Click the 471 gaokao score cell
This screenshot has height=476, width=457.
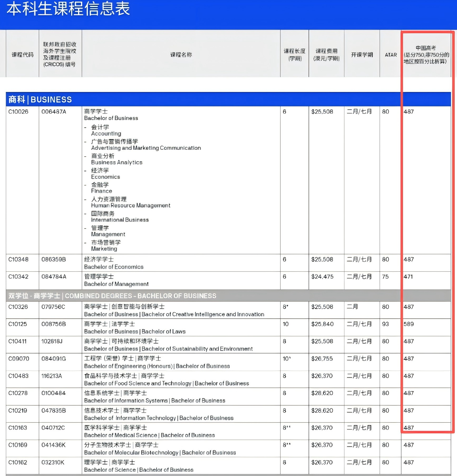pyautogui.click(x=408, y=277)
